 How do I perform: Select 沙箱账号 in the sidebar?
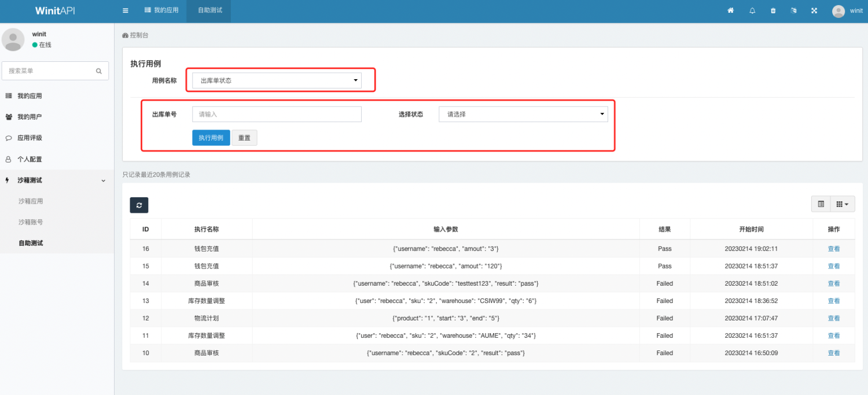click(31, 222)
